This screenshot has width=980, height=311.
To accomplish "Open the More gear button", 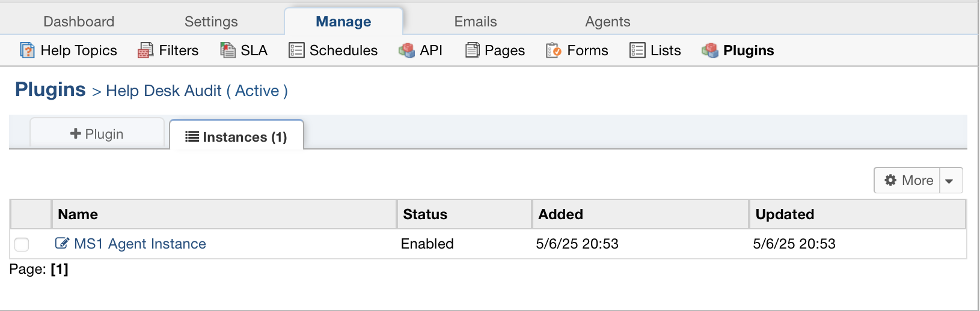I will (908, 181).
